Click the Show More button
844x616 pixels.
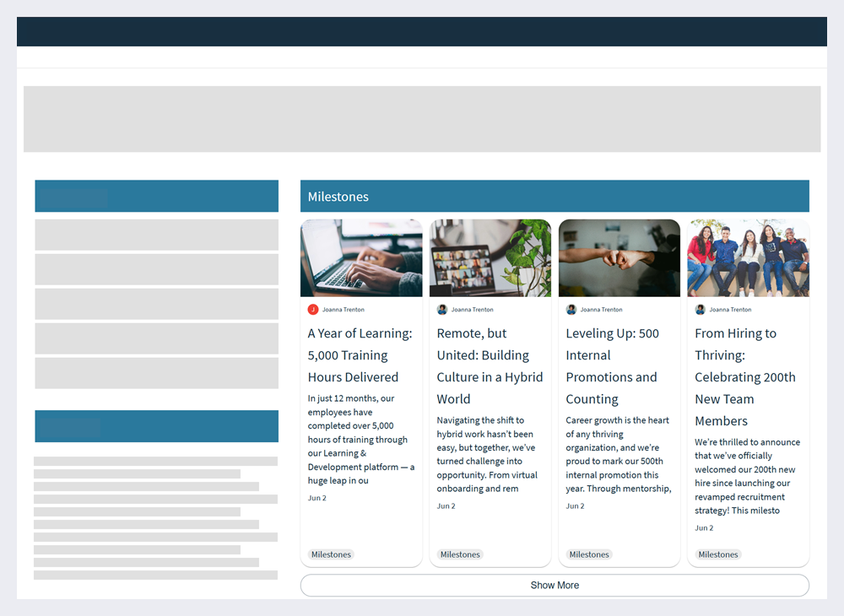click(555, 585)
